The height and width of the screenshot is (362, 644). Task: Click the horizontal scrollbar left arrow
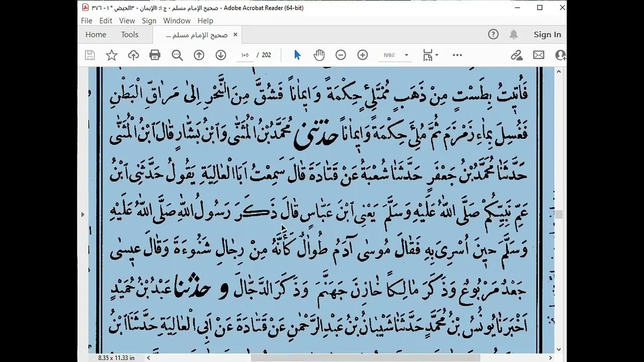[x=148, y=357]
